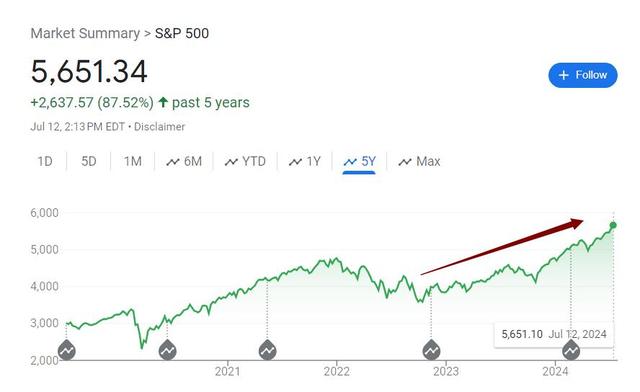
Task: Open the news marker in mid-2021
Action: click(x=267, y=350)
